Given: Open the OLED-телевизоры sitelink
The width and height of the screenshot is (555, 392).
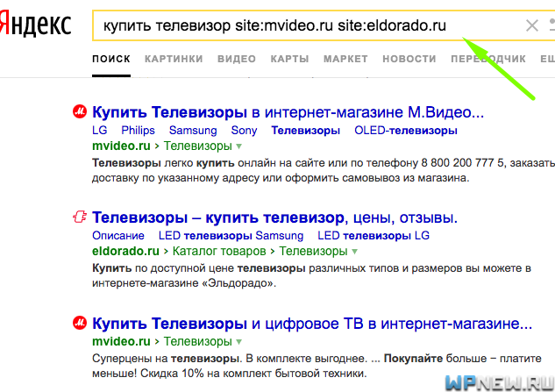Looking at the screenshot, I should 406,131.
